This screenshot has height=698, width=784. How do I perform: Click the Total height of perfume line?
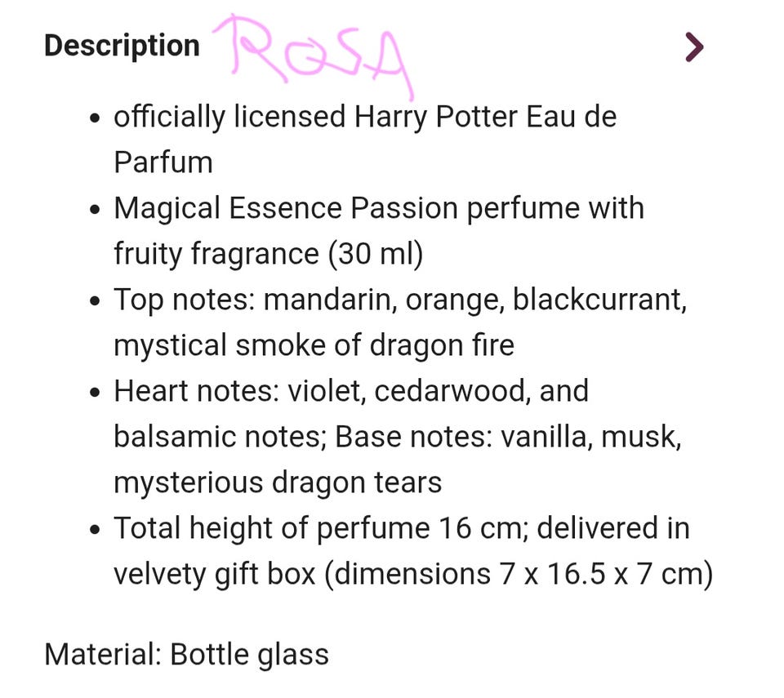point(402,528)
